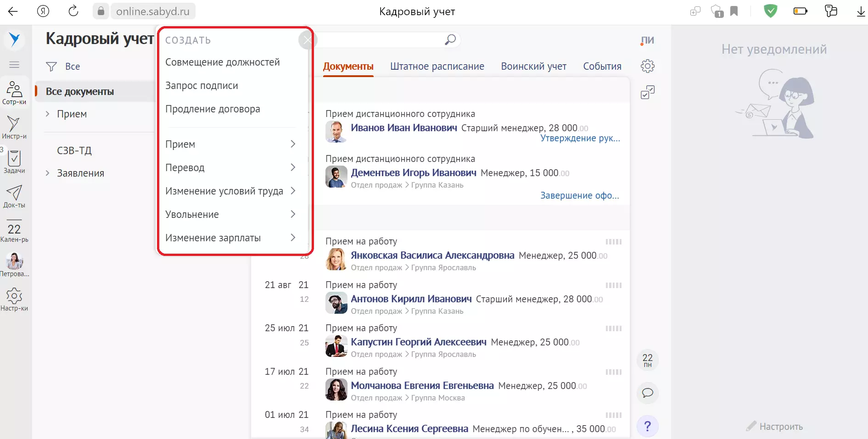This screenshot has width=868, height=439.
Task: Click Капустин's profile photo
Action: coord(336,346)
